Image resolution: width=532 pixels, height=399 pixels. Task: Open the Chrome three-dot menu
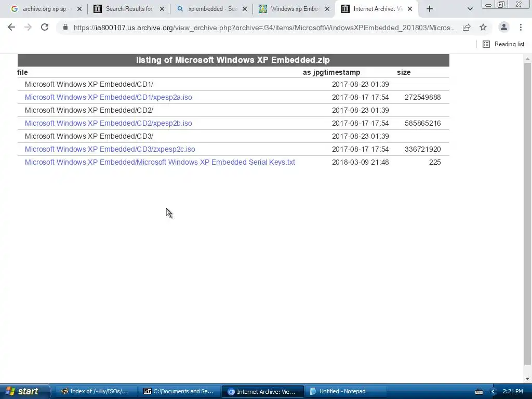521,27
